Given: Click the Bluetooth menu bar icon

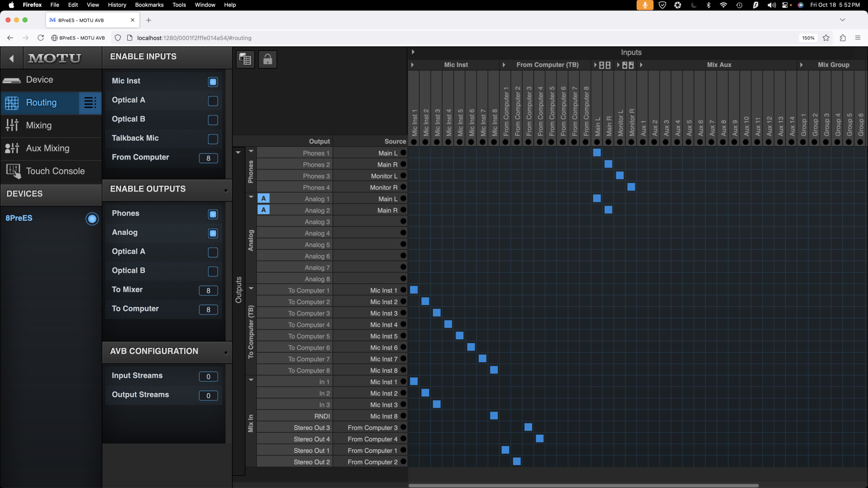Looking at the screenshot, I should (x=709, y=5).
